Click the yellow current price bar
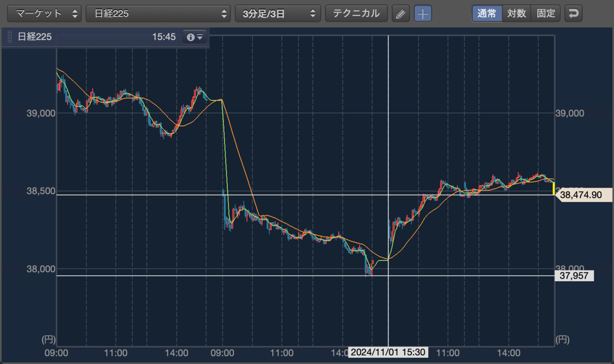This screenshot has width=614, height=364. coord(553,188)
